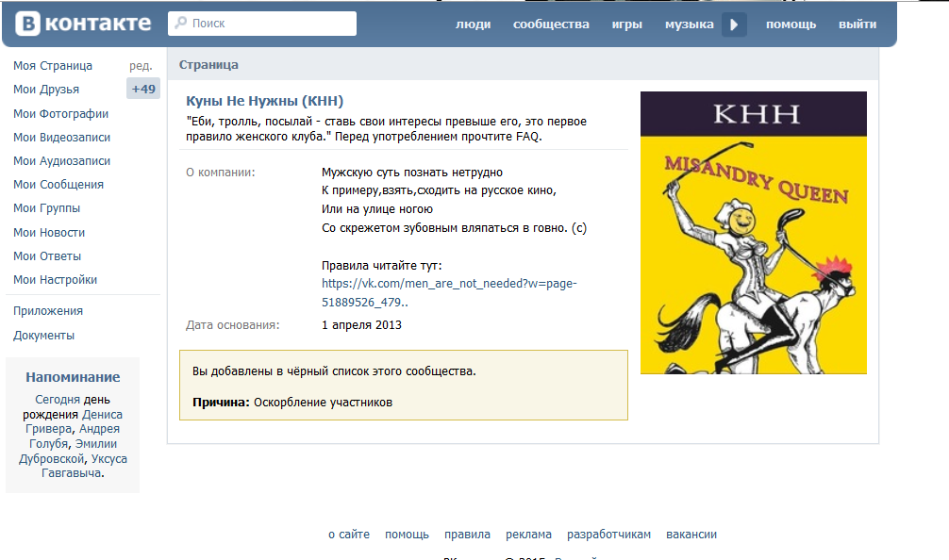Open the музыка section
Image resolution: width=949 pixels, height=560 pixels.
[690, 25]
